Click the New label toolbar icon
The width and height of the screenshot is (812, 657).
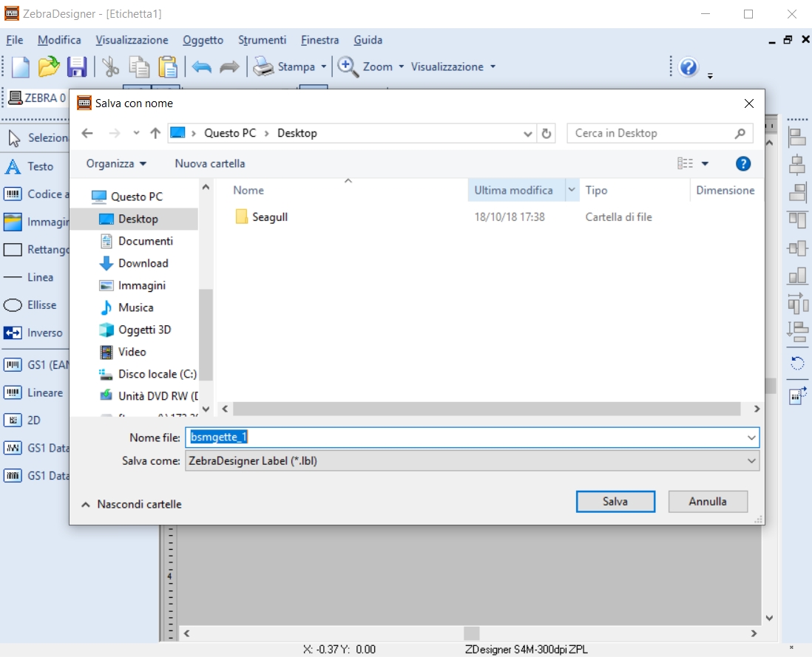(x=21, y=67)
